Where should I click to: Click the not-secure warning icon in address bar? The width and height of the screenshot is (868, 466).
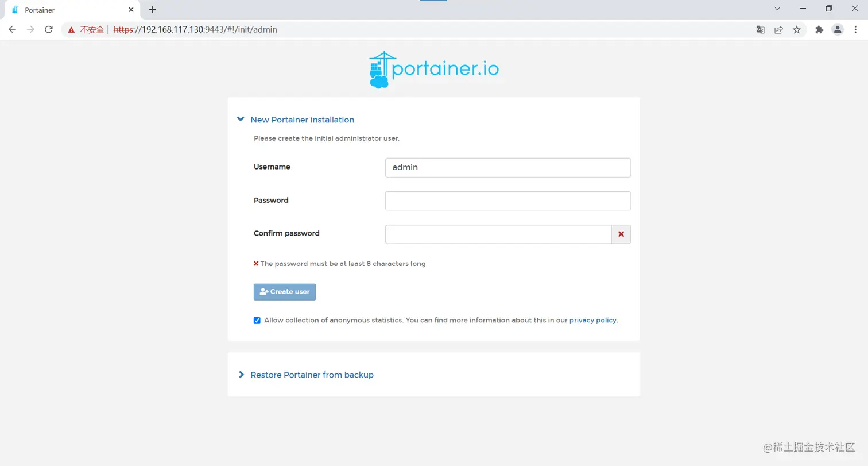[x=71, y=30]
